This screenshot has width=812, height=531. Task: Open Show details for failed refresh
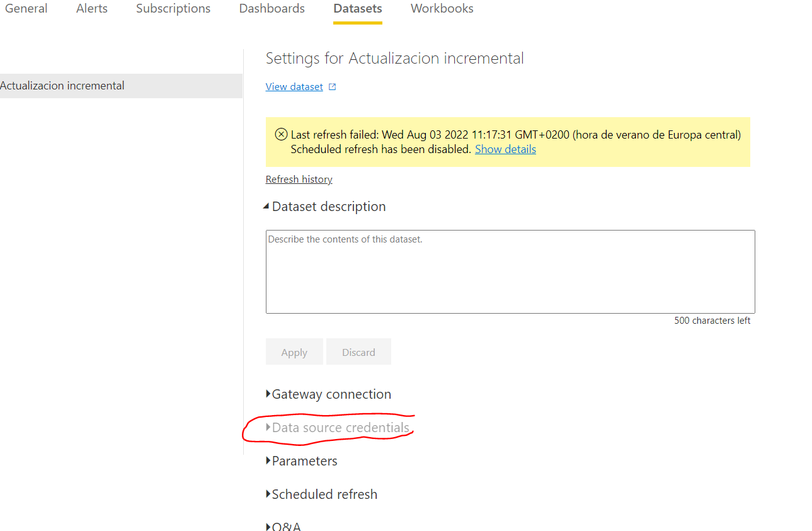(x=505, y=149)
